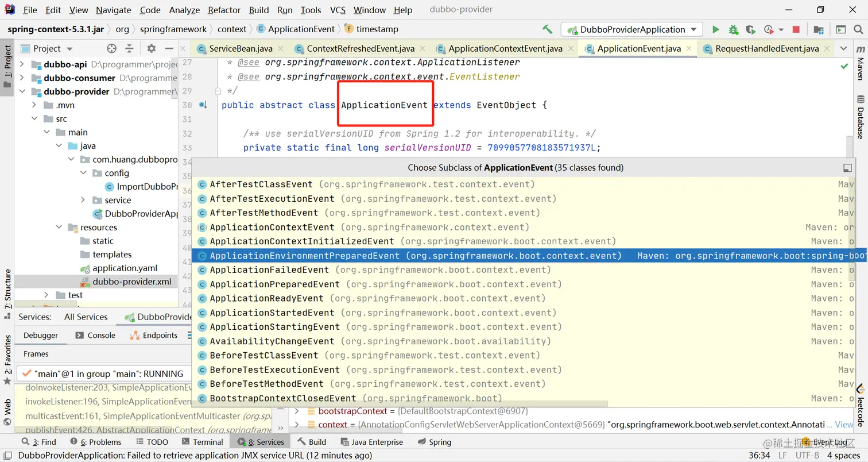
Task: Open Project Structure icon in toolbar
Action: (x=818, y=29)
